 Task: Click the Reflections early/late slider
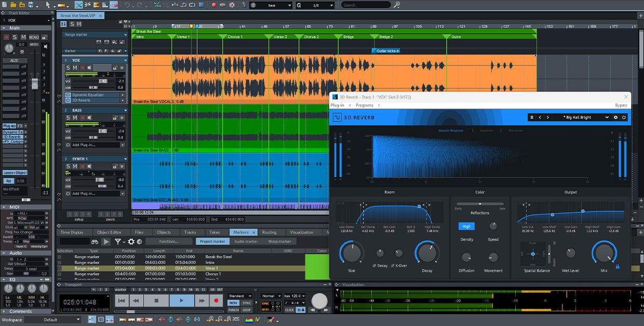pos(480,204)
